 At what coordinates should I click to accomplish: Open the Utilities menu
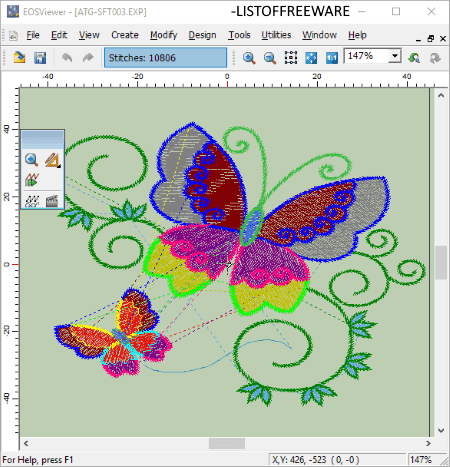(276, 35)
